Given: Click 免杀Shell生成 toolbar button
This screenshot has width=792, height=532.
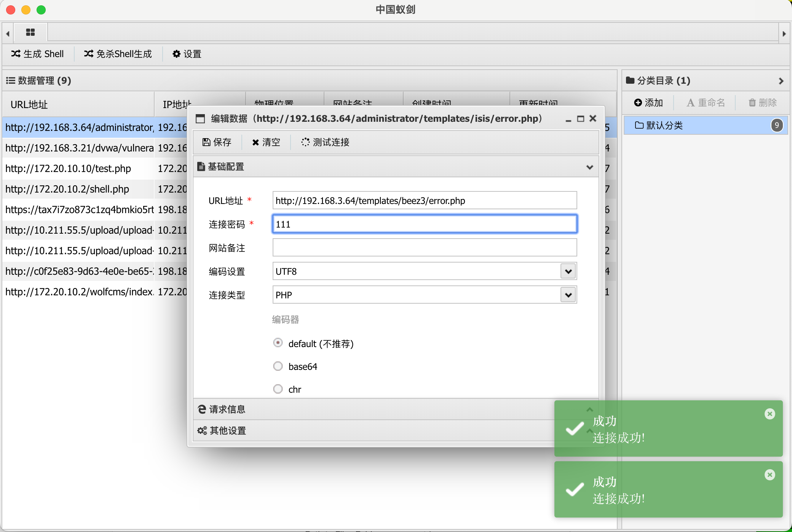Looking at the screenshot, I should pos(118,54).
